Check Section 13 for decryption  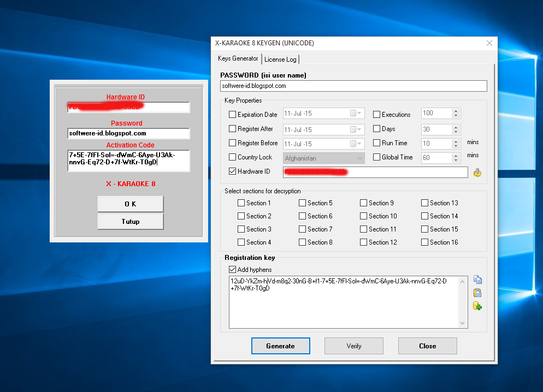point(424,203)
